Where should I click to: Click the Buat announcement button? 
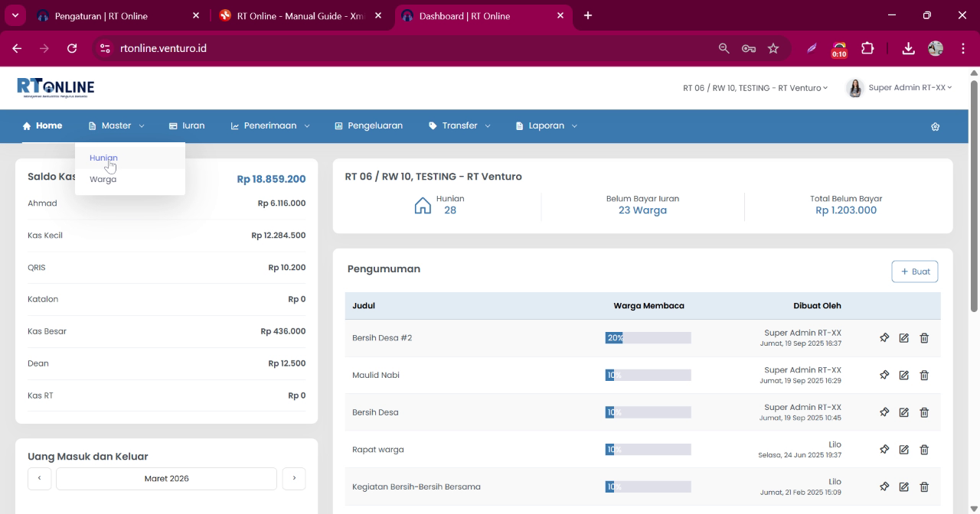click(915, 272)
